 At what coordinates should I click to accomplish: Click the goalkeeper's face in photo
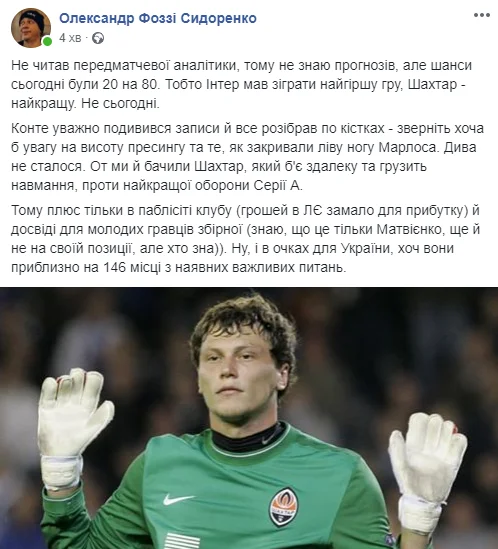point(242,371)
